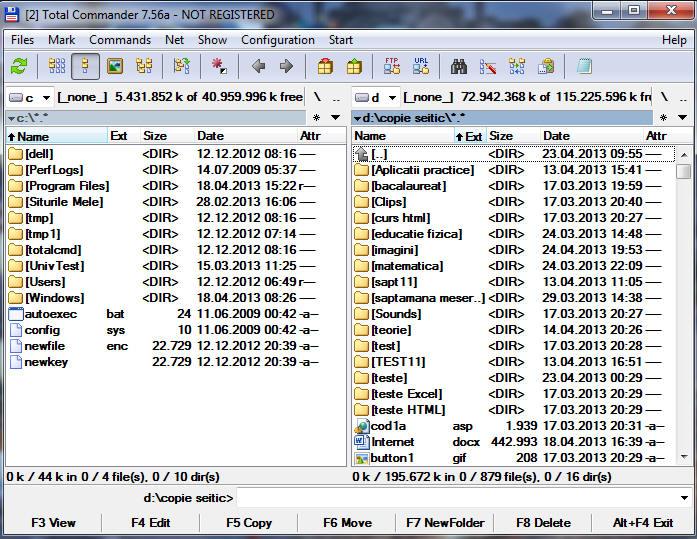Viewport: 697px width, 539px height.
Task: Open FTP connect toolbar icon
Action: 392,67
